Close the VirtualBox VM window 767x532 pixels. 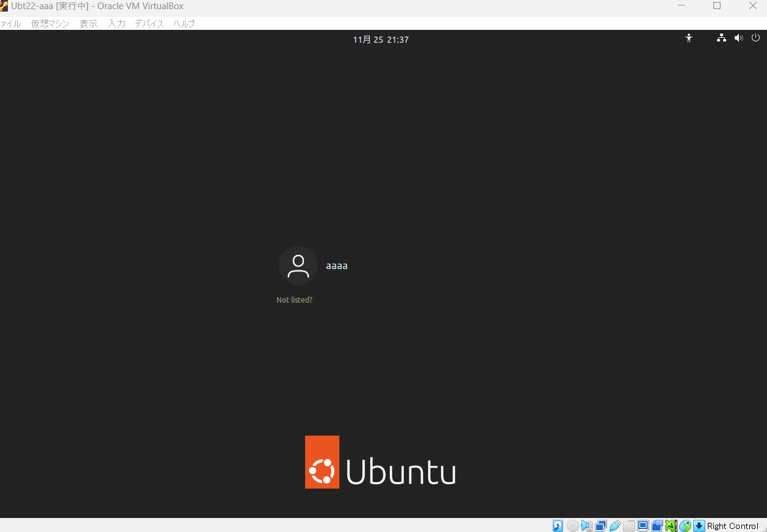pyautogui.click(x=752, y=5)
